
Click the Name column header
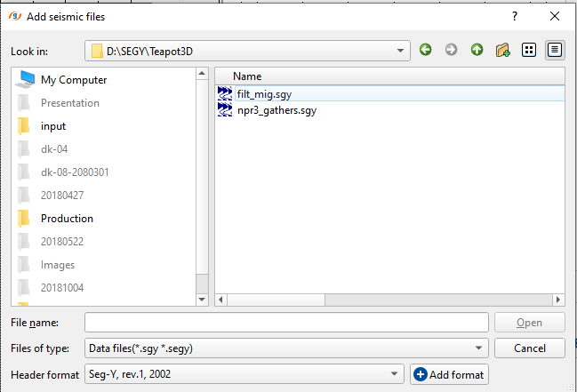389,76
